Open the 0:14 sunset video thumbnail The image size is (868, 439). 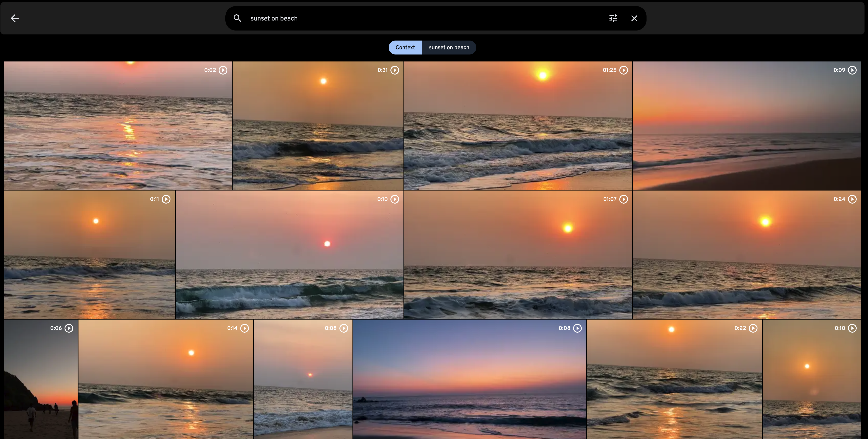(x=166, y=379)
